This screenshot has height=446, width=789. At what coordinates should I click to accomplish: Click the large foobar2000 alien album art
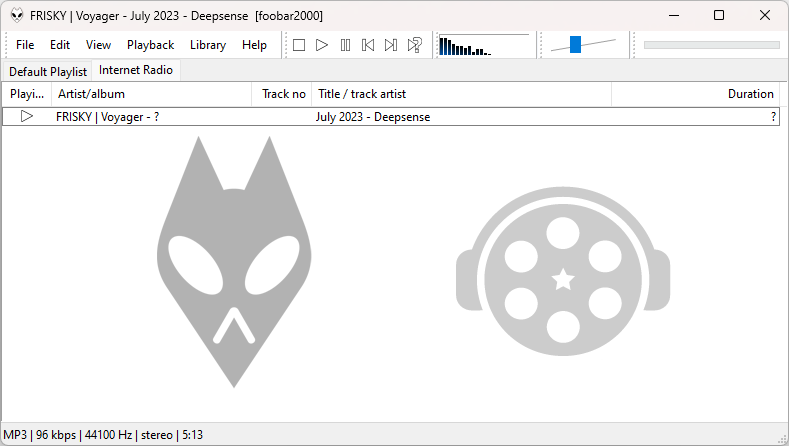(234, 262)
